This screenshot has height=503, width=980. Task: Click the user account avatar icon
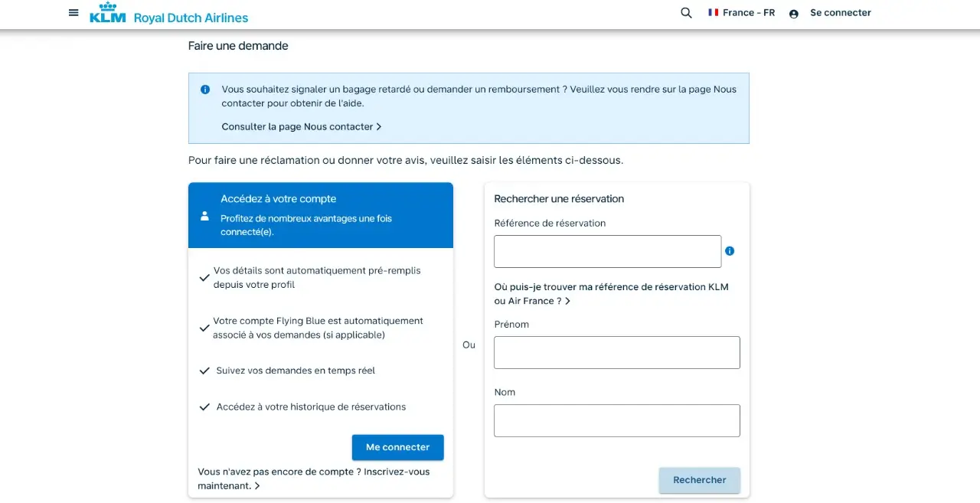pos(794,14)
